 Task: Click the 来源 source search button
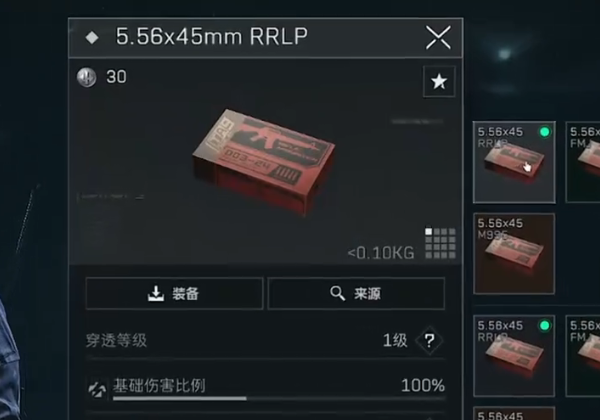[356, 294]
